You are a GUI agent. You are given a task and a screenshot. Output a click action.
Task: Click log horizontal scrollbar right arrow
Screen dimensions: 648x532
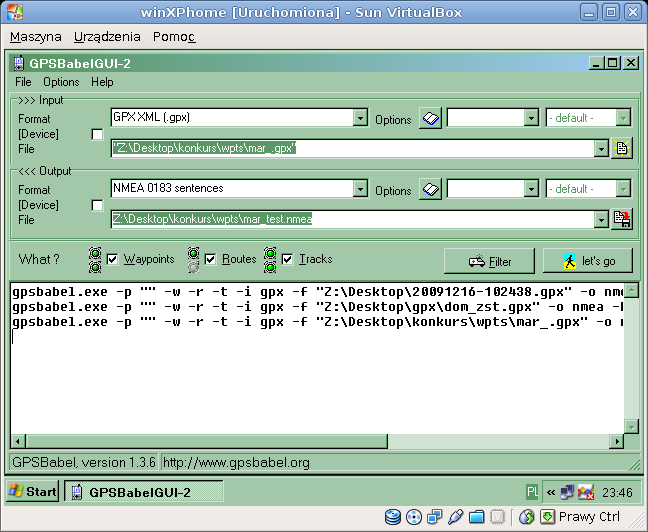(x=617, y=441)
